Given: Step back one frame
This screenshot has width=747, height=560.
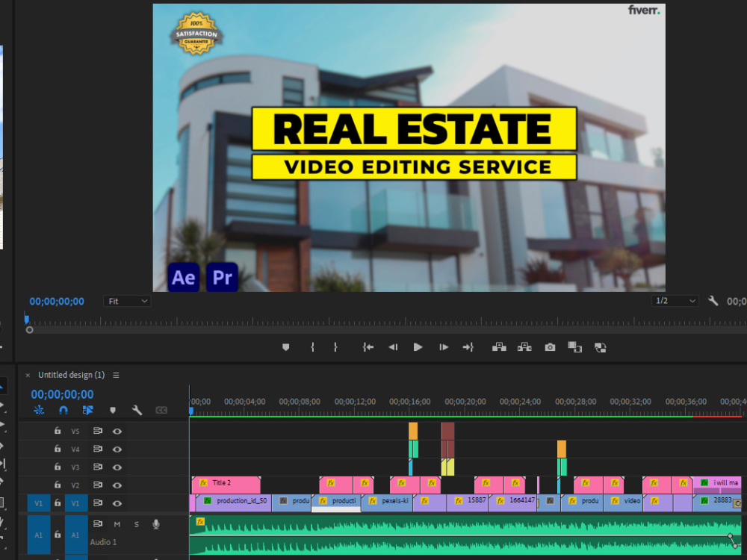Looking at the screenshot, I should point(393,347).
